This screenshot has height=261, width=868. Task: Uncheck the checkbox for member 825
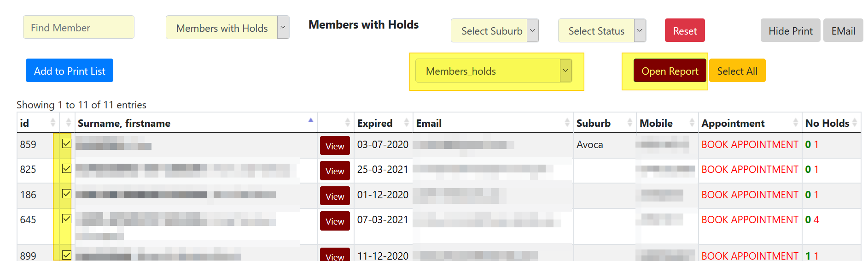67,168
